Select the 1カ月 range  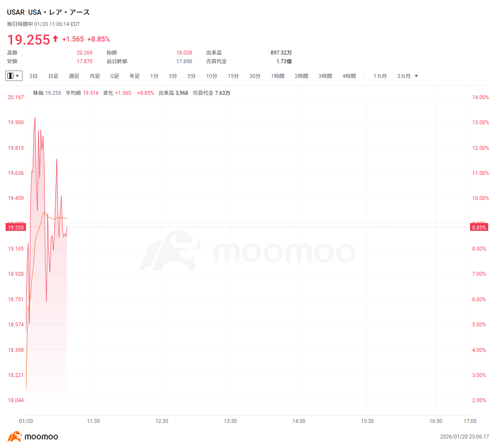click(380, 76)
